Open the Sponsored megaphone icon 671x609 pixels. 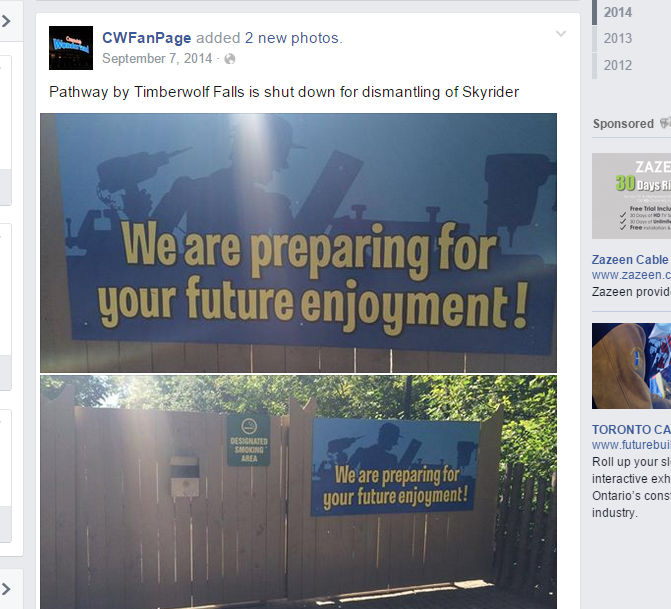pyautogui.click(x=665, y=123)
